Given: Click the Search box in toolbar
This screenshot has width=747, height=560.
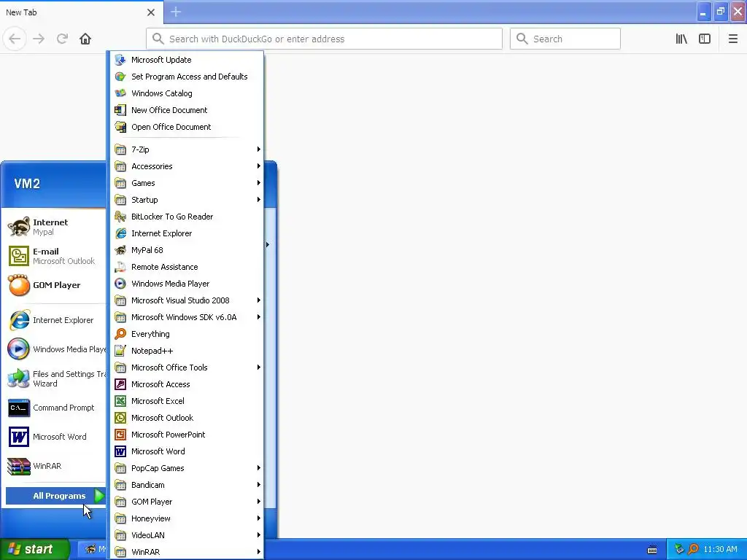Looking at the screenshot, I should (565, 39).
